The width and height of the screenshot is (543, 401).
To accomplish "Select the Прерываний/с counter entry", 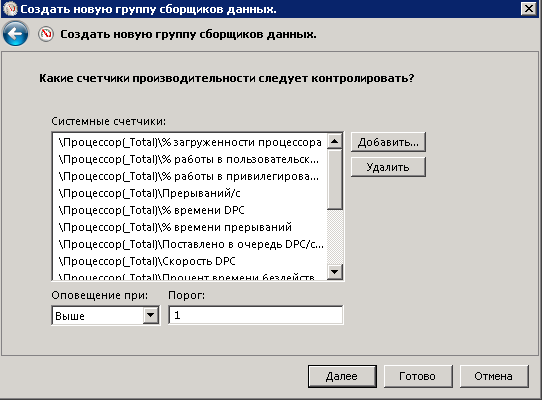I will [x=190, y=193].
